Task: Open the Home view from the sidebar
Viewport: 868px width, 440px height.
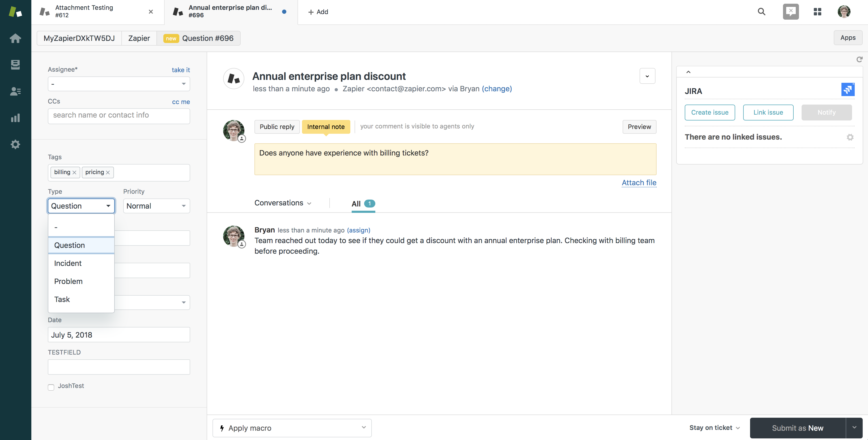Action: 15,38
